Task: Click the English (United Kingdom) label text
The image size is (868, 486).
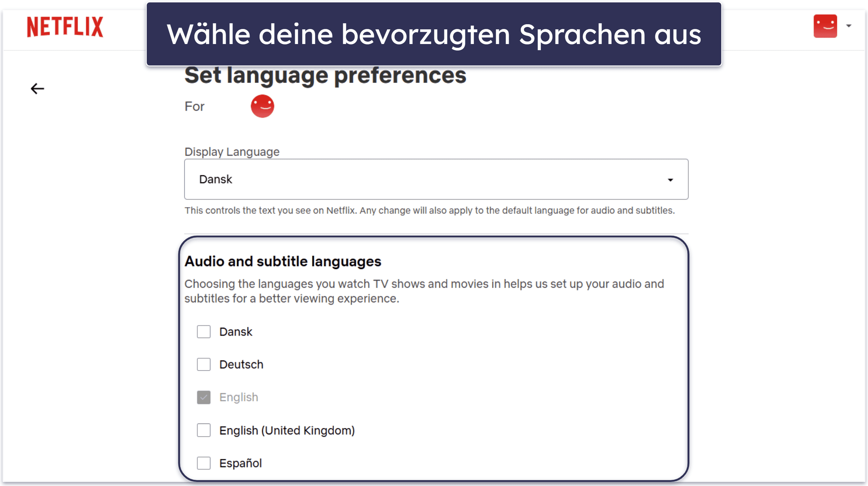Action: point(287,430)
